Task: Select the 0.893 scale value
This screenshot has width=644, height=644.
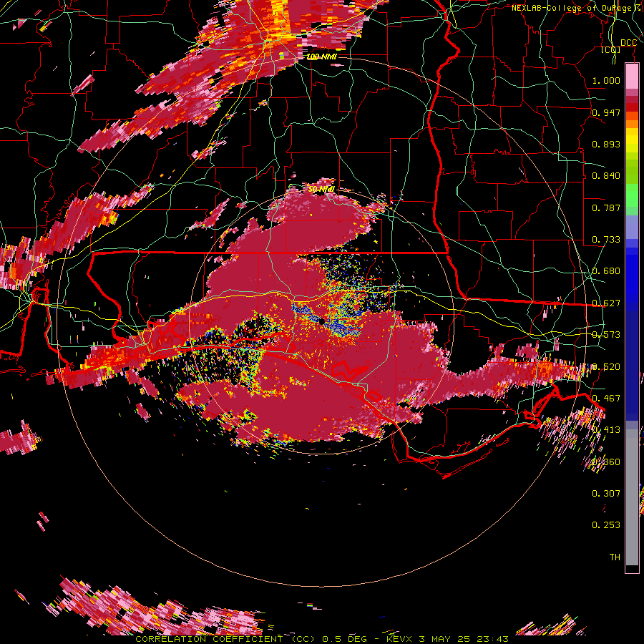Action: coord(606,144)
